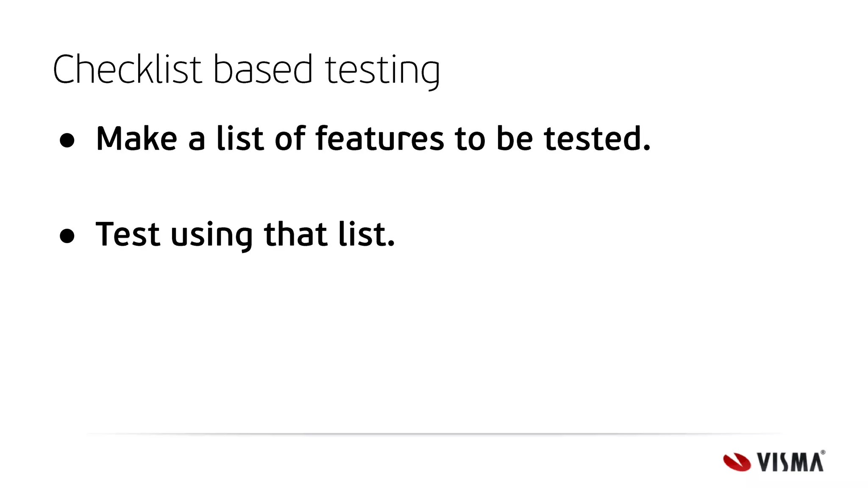This screenshot has width=868, height=488.
Task: Click the second bullet point dot
Action: tap(67, 236)
